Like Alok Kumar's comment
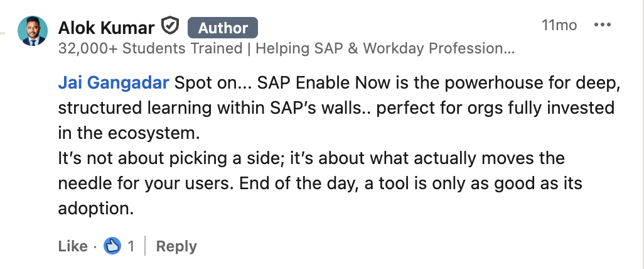 pyautogui.click(x=72, y=246)
